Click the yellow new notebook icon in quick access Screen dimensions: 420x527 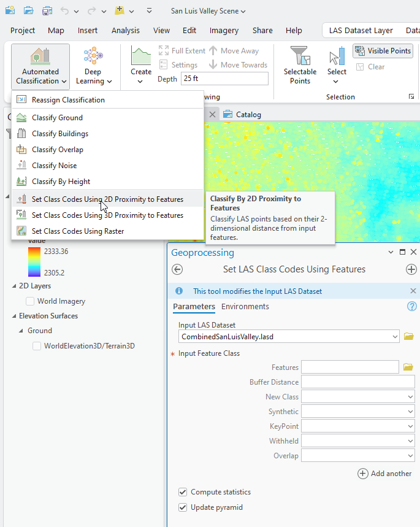tap(120, 10)
